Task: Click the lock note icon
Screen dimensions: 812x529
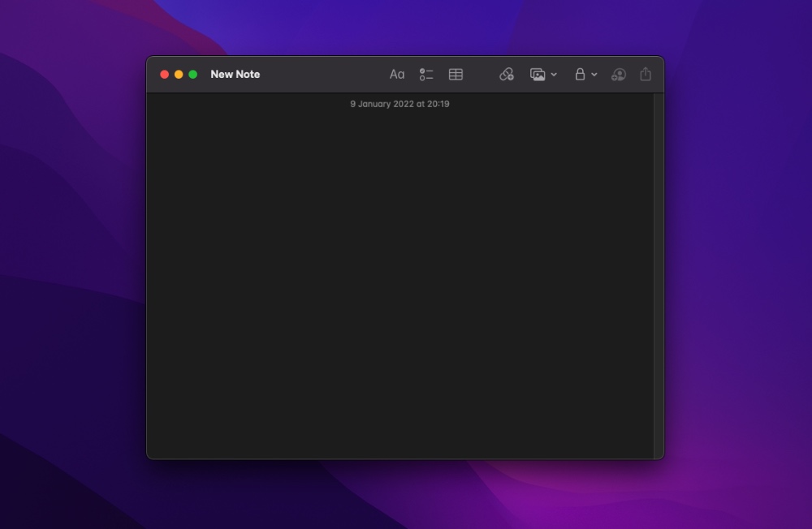Action: (x=580, y=75)
